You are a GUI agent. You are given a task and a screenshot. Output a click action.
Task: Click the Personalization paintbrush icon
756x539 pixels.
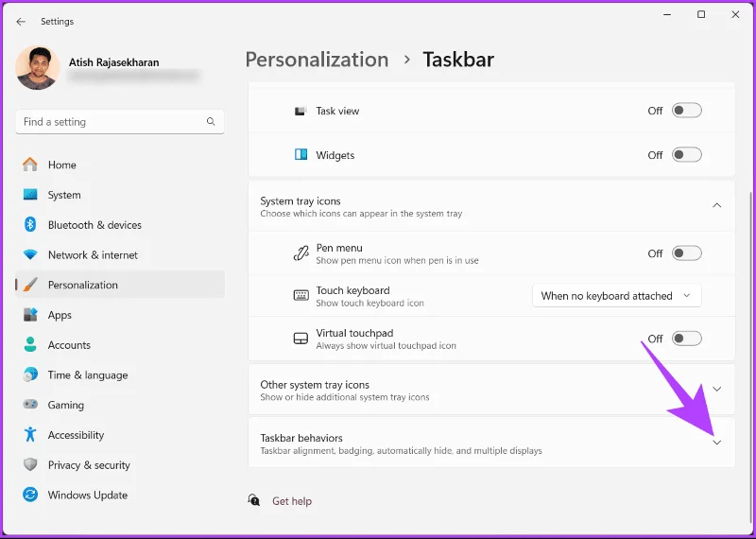coord(30,285)
